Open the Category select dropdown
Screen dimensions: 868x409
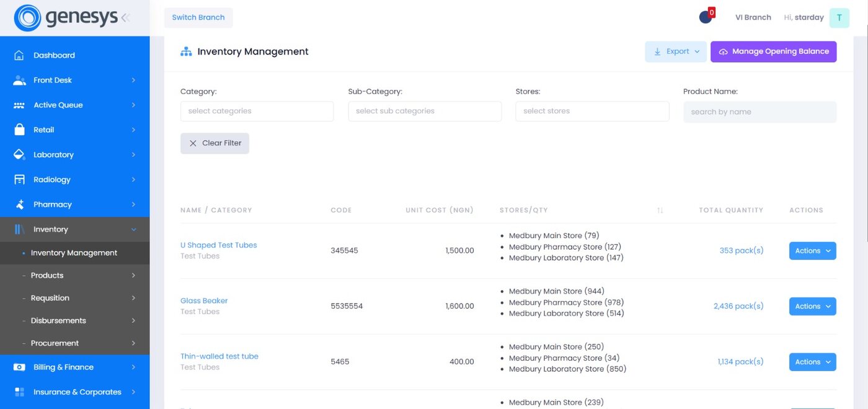click(x=257, y=111)
